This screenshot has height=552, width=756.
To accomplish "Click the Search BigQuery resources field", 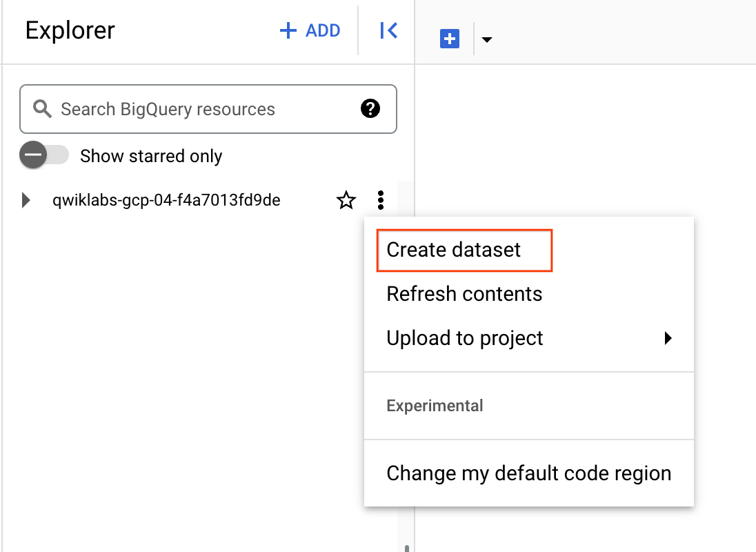I will [208, 109].
